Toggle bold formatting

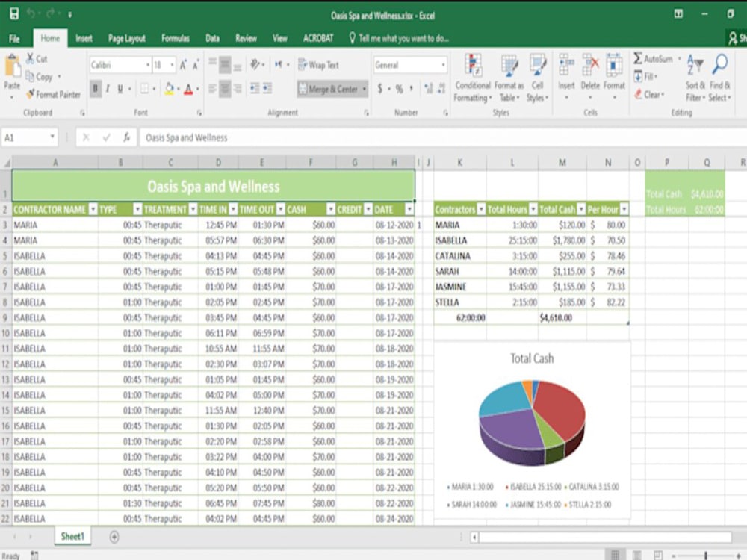click(95, 87)
